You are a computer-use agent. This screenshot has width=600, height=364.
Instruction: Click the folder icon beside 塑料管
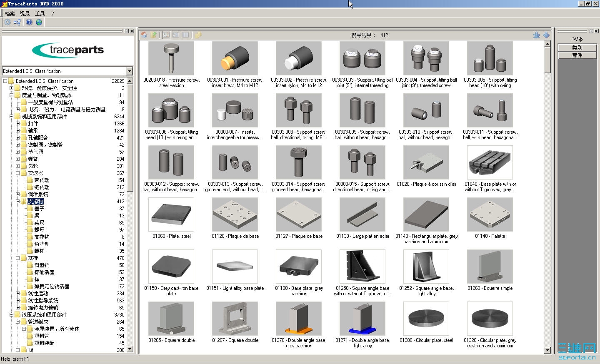[x=30, y=336]
